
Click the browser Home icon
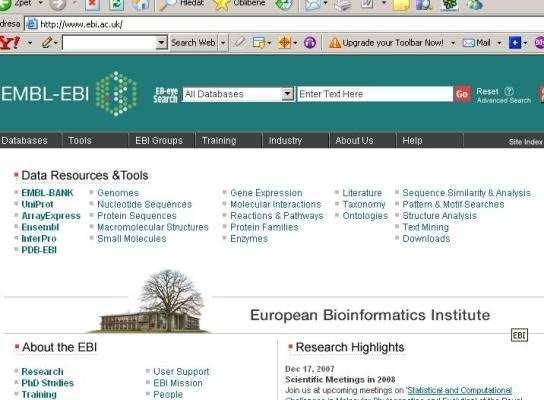(x=141, y=4)
